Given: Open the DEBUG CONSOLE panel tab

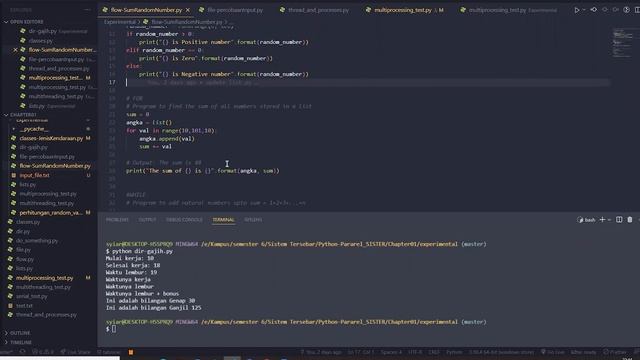Looking at the screenshot, I should (184, 220).
